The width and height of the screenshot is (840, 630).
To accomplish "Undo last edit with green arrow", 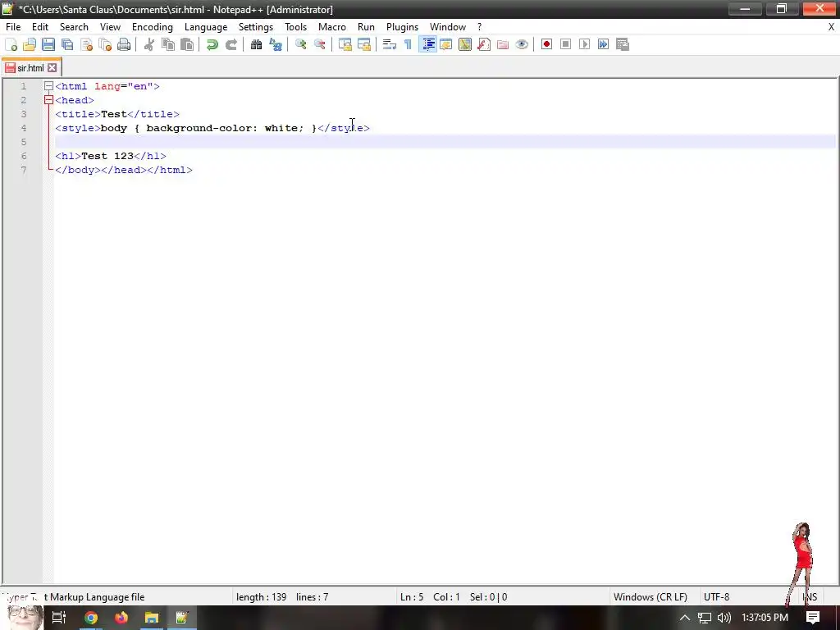I will [x=212, y=44].
